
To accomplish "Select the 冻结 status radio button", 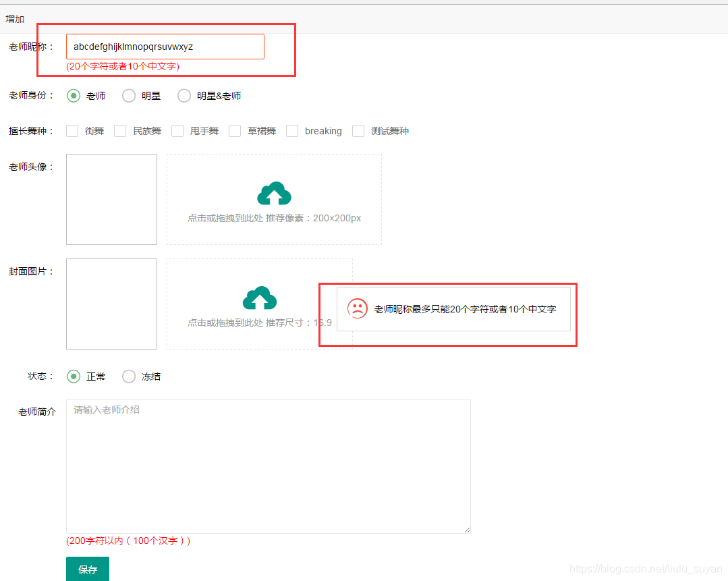I will (128, 377).
